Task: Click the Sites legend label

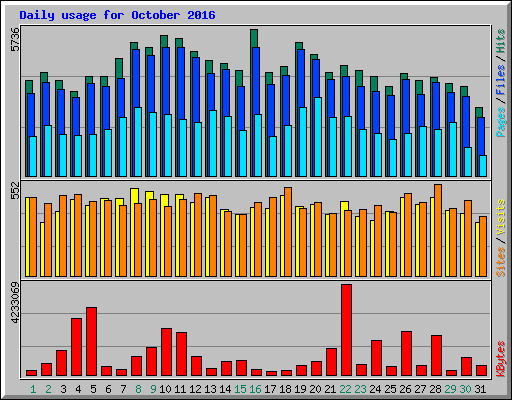Action: (501, 262)
